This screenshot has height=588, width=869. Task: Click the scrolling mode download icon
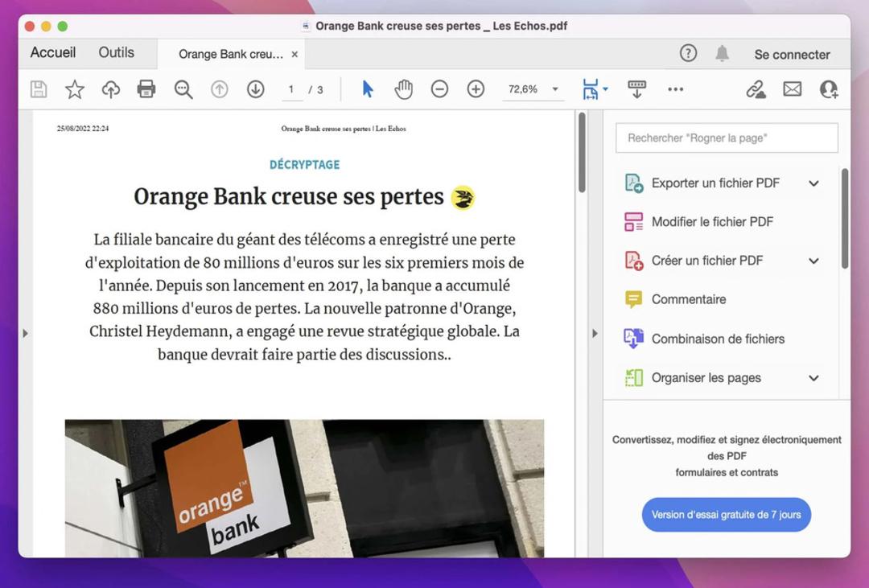pyautogui.click(x=636, y=88)
